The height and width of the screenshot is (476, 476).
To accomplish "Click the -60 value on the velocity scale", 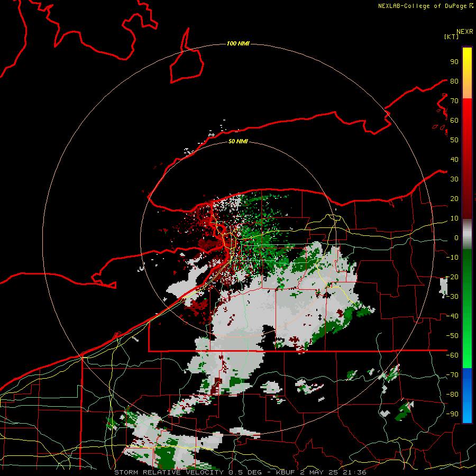I will coord(452,355).
